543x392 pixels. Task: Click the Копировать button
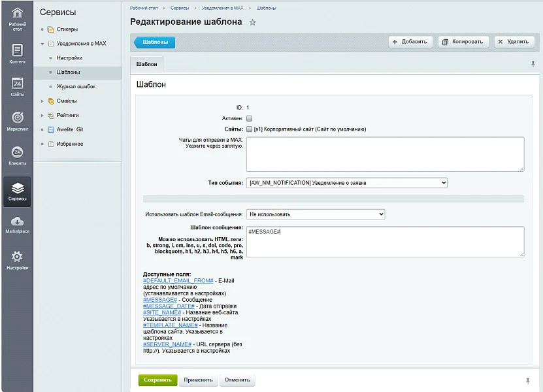tap(463, 42)
